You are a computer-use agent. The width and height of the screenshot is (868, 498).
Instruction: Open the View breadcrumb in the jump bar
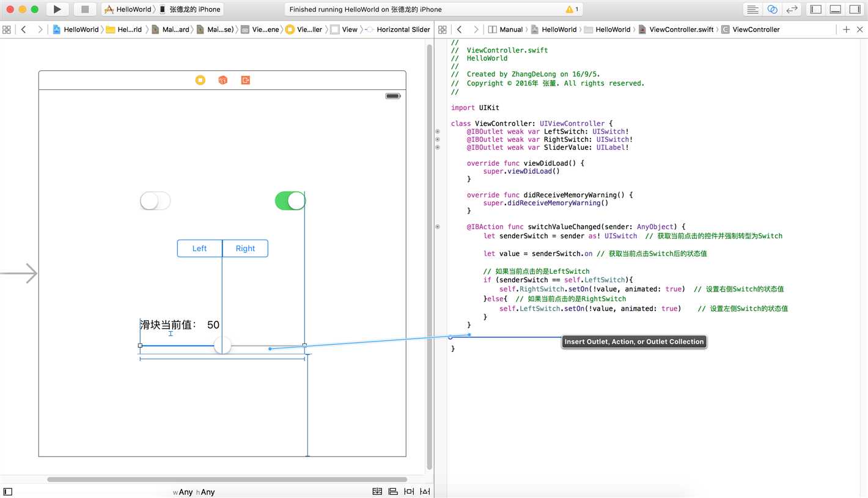344,29
